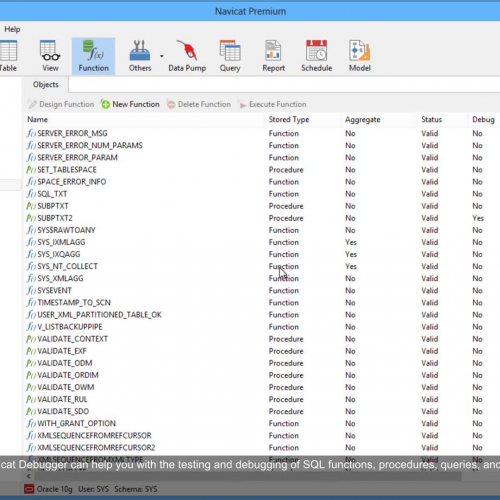Open the Model toolbar icon
The height and width of the screenshot is (500, 500).
coord(360,56)
